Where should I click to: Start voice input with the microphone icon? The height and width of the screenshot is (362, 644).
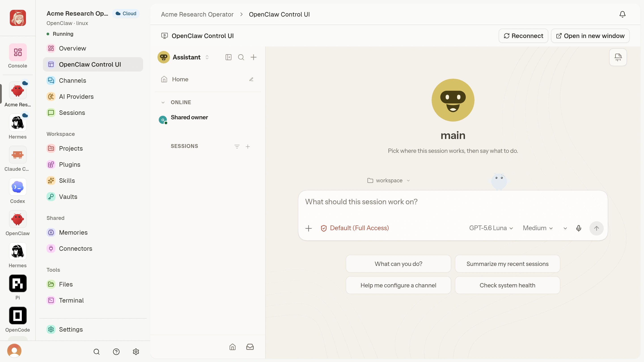coord(578,228)
